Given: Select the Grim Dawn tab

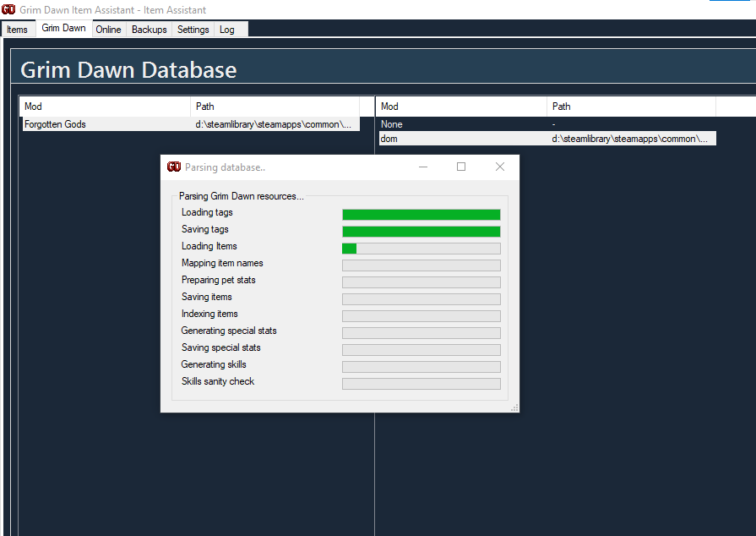Looking at the screenshot, I should click(63, 28).
